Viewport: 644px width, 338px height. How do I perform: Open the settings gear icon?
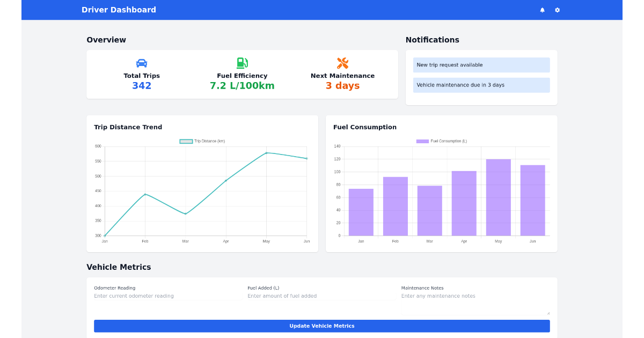(557, 10)
